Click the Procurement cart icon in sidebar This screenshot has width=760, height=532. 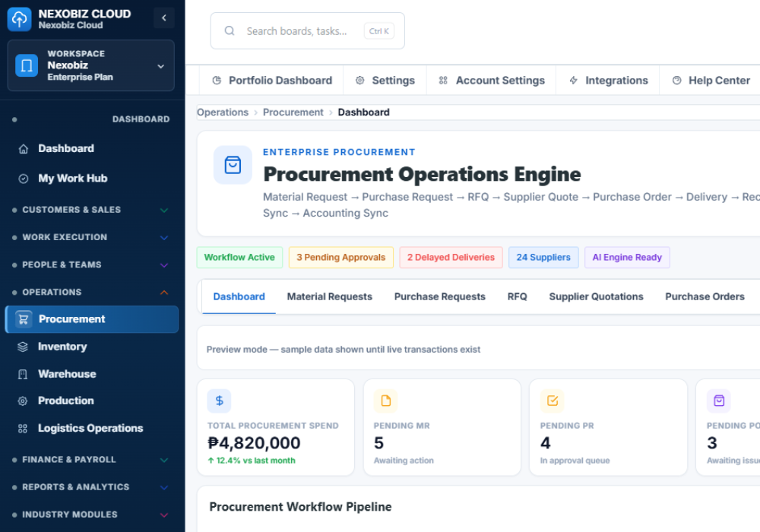24,319
